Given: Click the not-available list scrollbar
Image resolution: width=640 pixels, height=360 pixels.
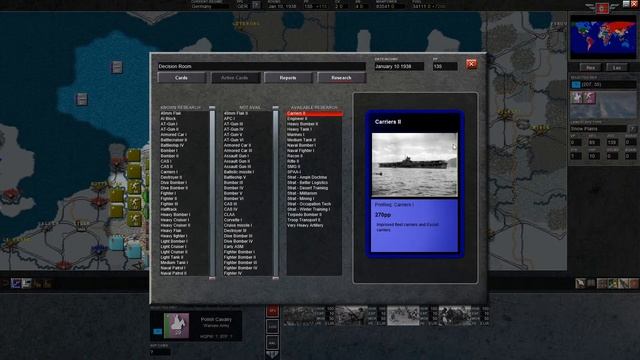Looking at the screenshot, I should (276, 193).
